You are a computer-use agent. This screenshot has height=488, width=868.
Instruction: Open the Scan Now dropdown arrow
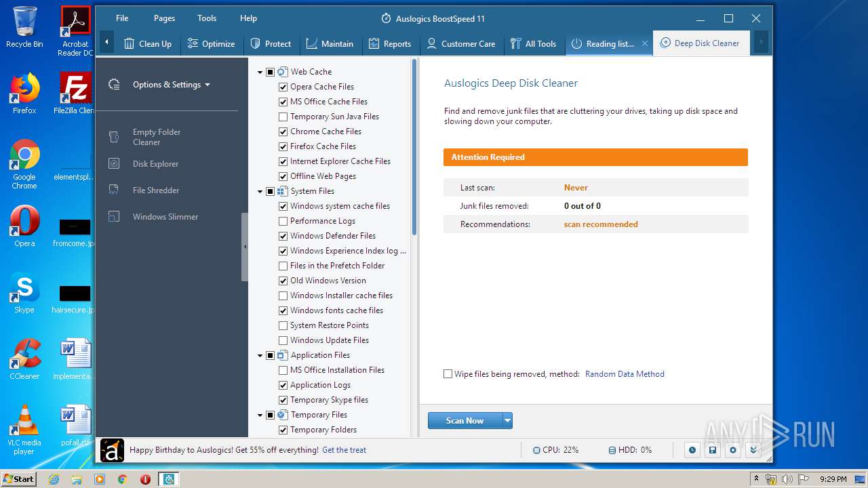click(507, 421)
